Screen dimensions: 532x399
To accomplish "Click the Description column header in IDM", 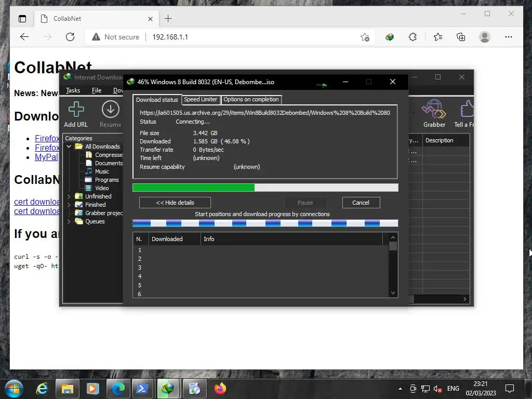I will tap(446, 140).
